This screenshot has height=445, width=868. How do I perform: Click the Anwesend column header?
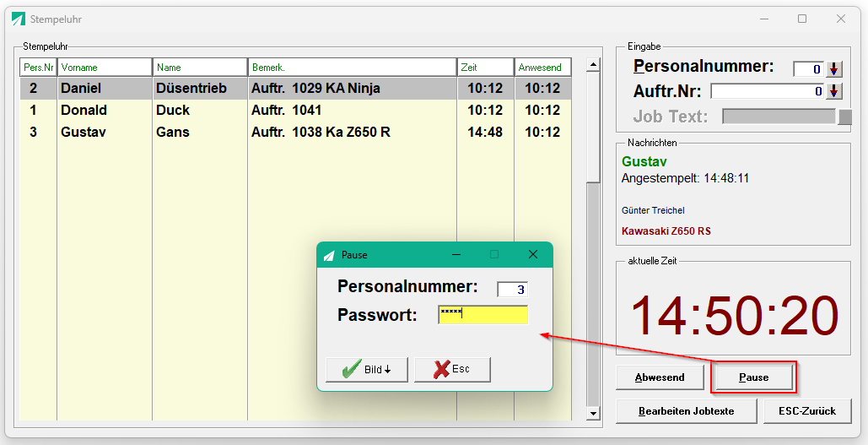point(543,67)
